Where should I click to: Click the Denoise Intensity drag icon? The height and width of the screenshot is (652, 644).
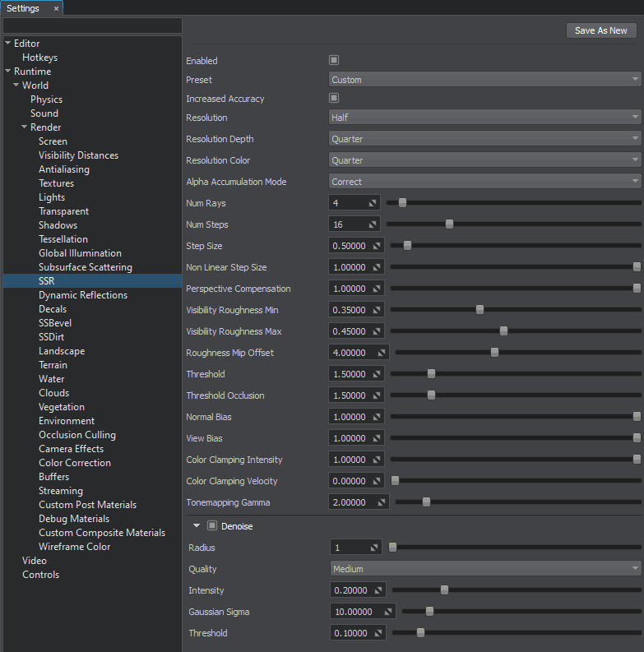(x=378, y=590)
